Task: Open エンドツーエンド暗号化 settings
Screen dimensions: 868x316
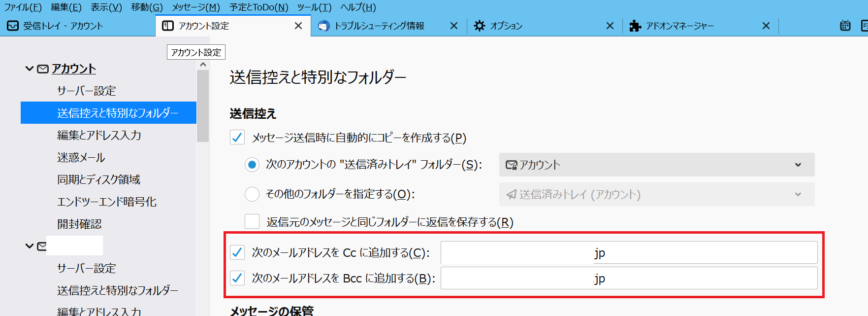Action: click(x=106, y=202)
